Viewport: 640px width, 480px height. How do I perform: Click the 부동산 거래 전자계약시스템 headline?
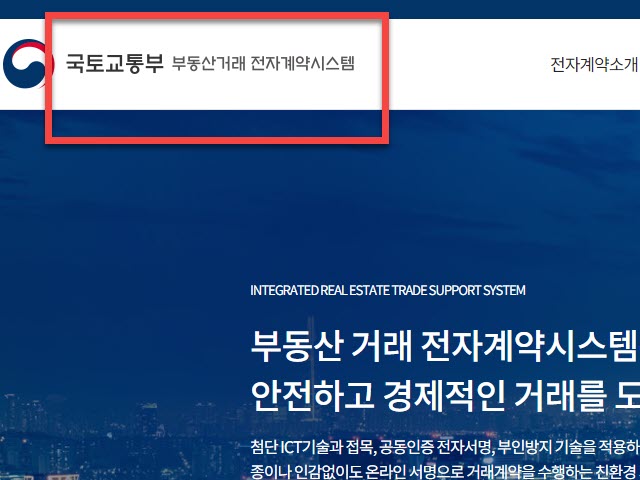(444, 346)
